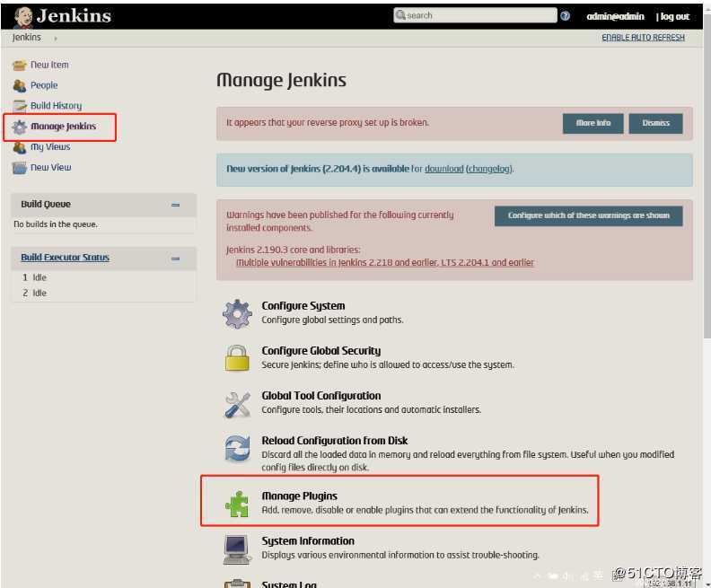
Task: Click the Configure Global Security padlock icon
Action: pos(237,358)
